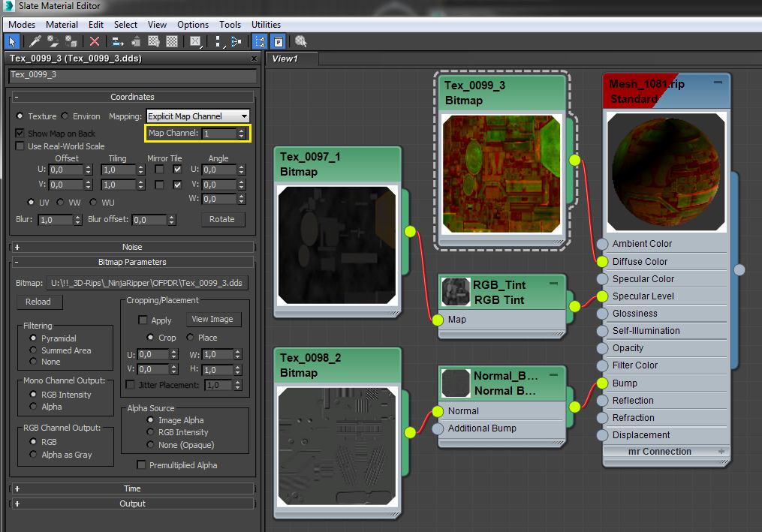The width and height of the screenshot is (762, 532).
Task: Click the Reload button
Action: [x=38, y=302]
